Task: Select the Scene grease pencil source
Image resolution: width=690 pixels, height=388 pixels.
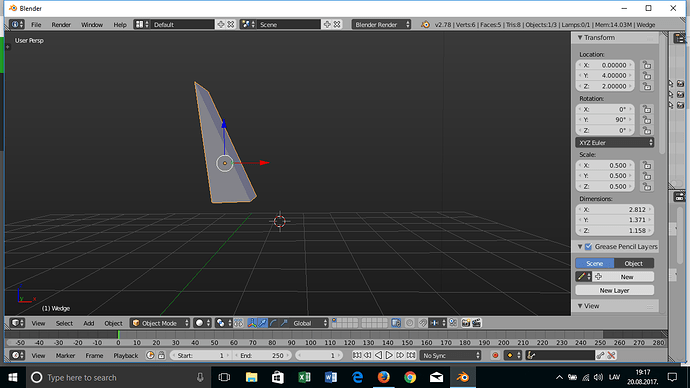Action: pyautogui.click(x=595, y=263)
